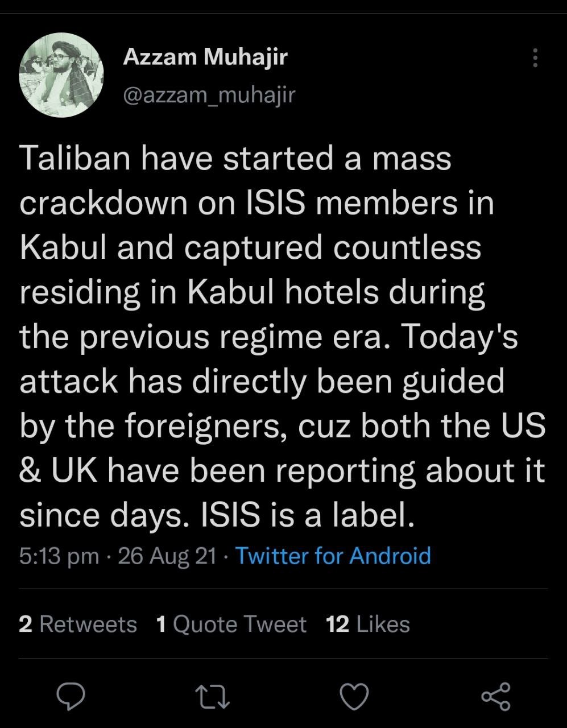567x728 pixels.
Task: Click the word Today's in the tweet
Action: point(460,337)
